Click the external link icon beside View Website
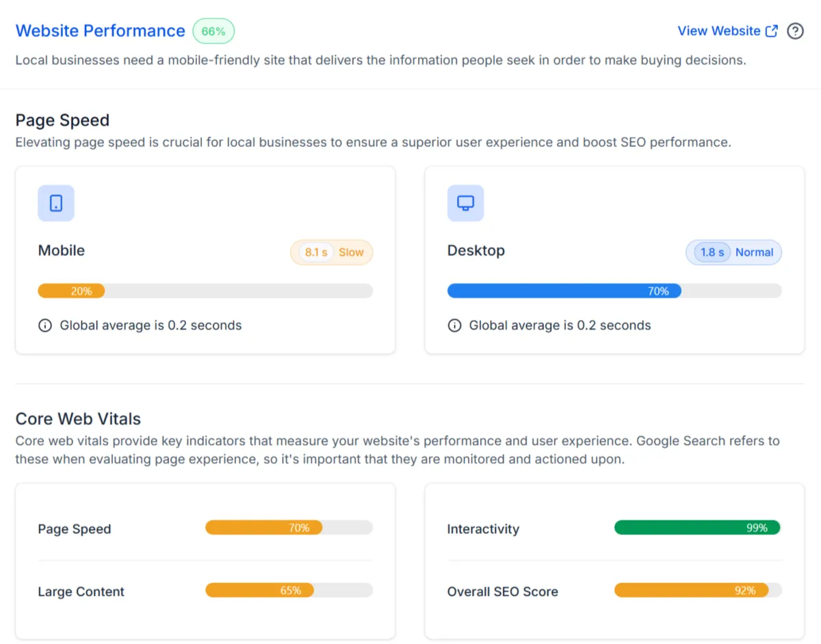This screenshot has height=644, width=821. (772, 31)
